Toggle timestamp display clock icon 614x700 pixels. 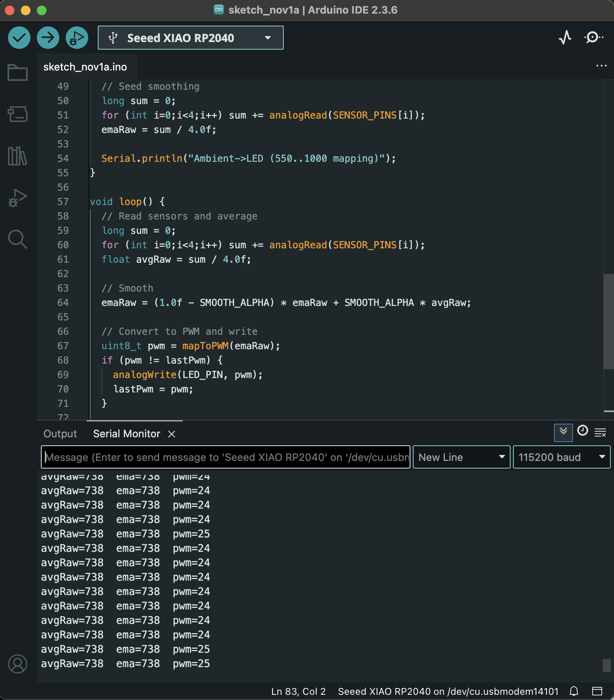(x=582, y=431)
